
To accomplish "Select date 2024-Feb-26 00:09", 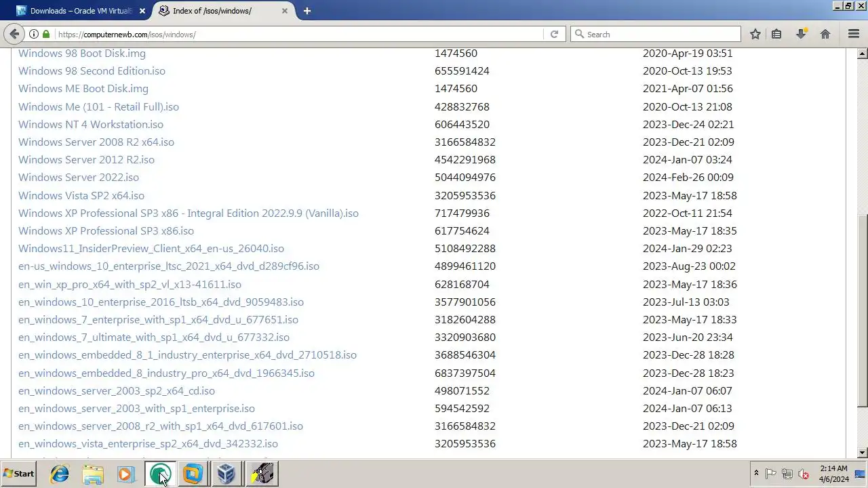I will coord(688,177).
